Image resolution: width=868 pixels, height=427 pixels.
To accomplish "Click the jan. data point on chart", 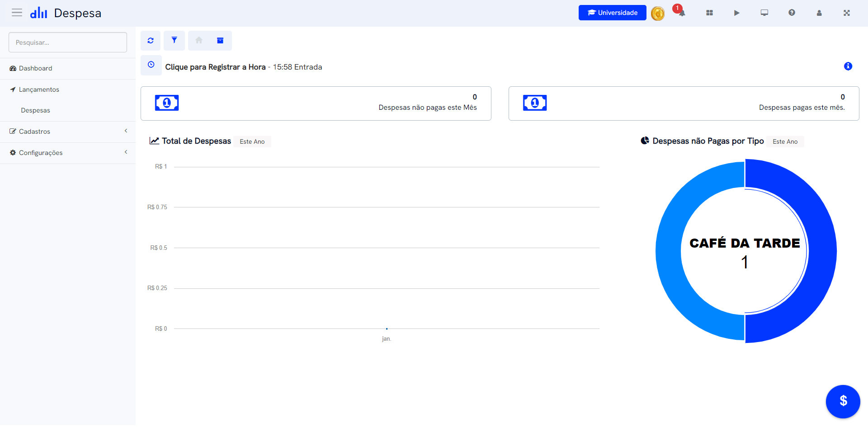I will (x=387, y=328).
